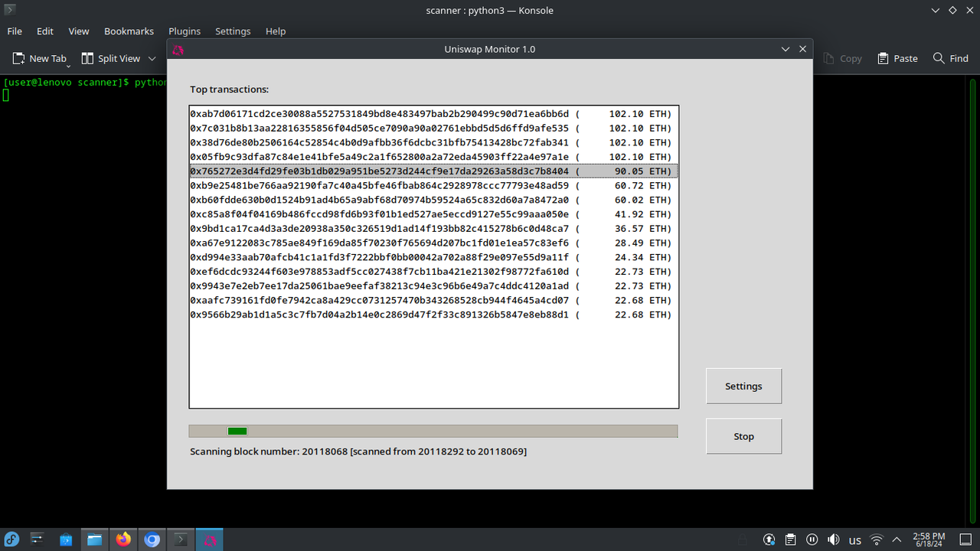The image size is (980, 551).
Task: Open the File menu in Konsole
Action: pos(15,31)
